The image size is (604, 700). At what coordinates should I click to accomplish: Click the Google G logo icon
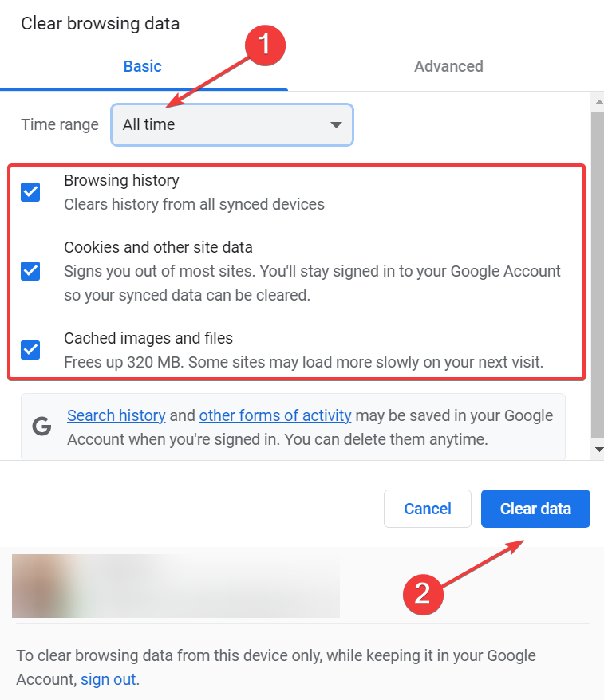coord(41,427)
